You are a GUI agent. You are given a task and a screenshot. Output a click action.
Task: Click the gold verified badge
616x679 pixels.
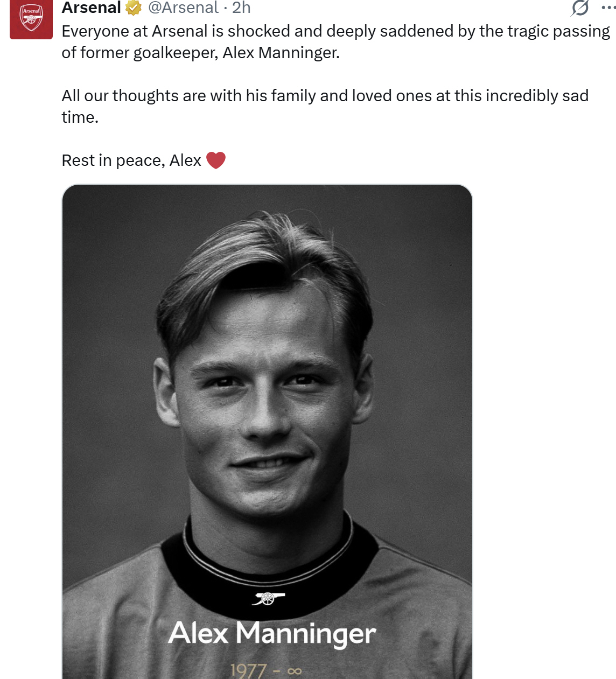(133, 8)
